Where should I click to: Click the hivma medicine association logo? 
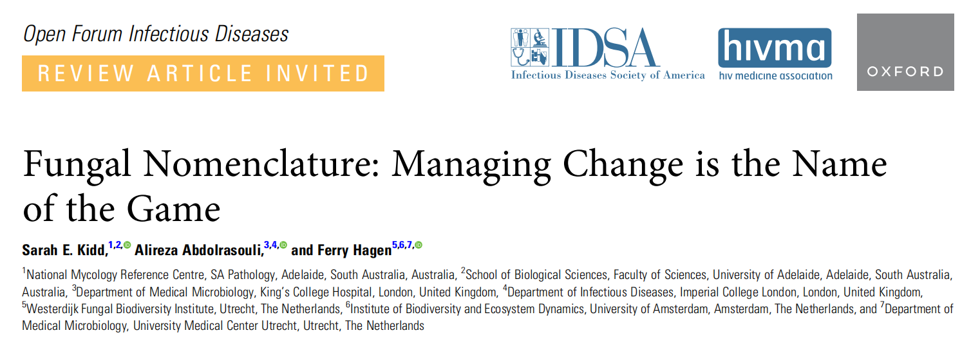775,54
